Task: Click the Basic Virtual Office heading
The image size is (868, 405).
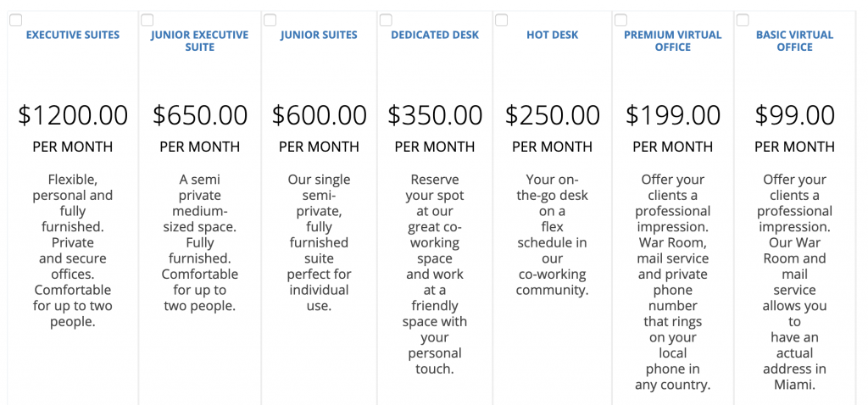Action: 795,41
